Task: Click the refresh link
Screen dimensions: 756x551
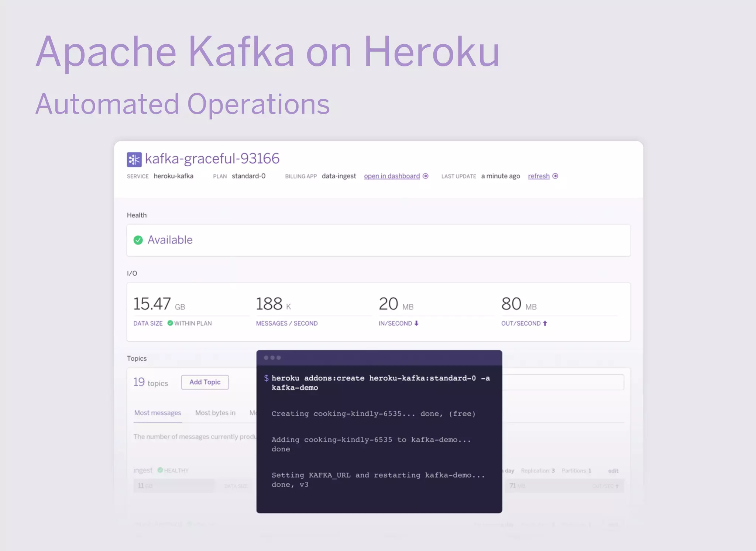Action: 539,176
